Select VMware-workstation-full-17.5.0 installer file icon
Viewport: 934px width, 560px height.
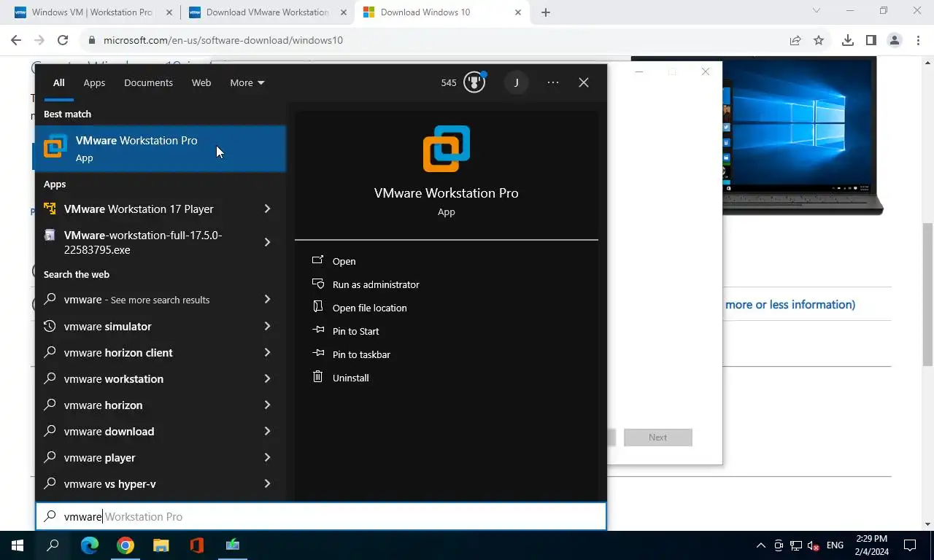[x=50, y=236]
